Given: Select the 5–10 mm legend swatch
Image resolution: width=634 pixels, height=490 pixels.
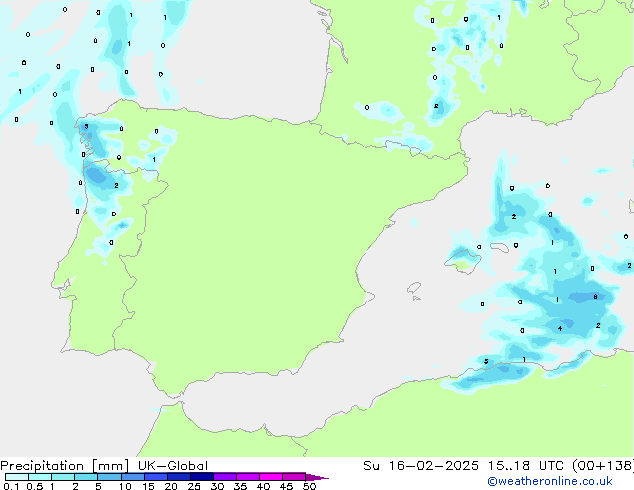Looking at the screenshot, I should coord(109,477).
